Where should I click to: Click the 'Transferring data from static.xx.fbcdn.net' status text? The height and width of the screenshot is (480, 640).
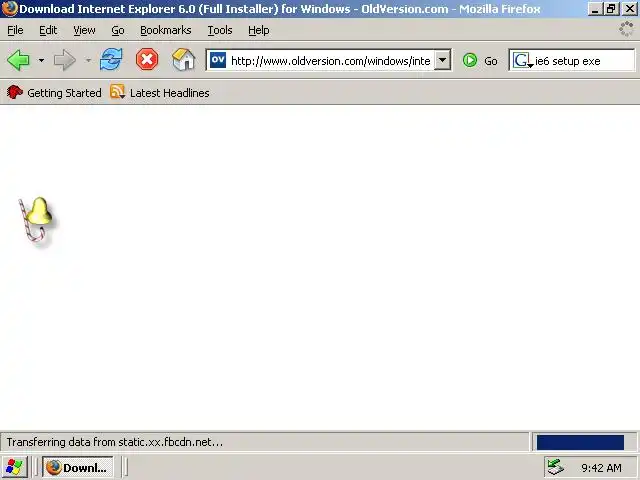[115, 442]
